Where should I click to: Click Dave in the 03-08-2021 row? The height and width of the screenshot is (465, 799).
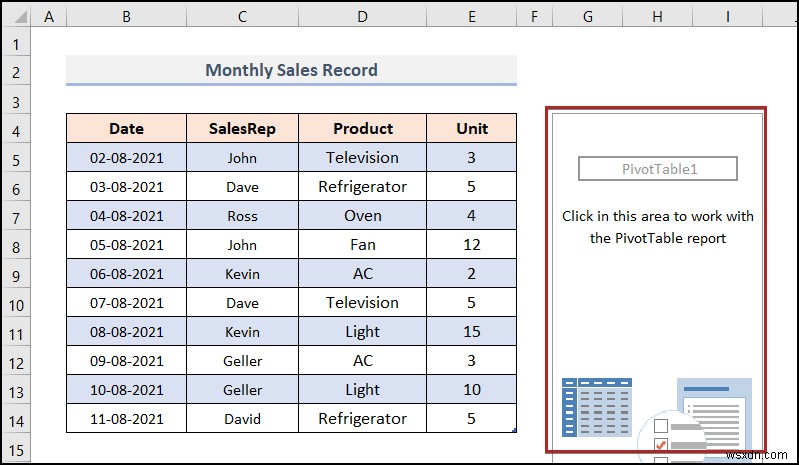(x=243, y=186)
